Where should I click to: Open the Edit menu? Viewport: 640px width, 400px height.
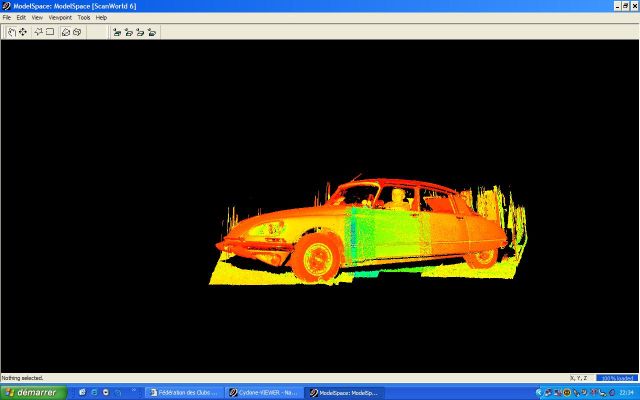click(x=21, y=18)
